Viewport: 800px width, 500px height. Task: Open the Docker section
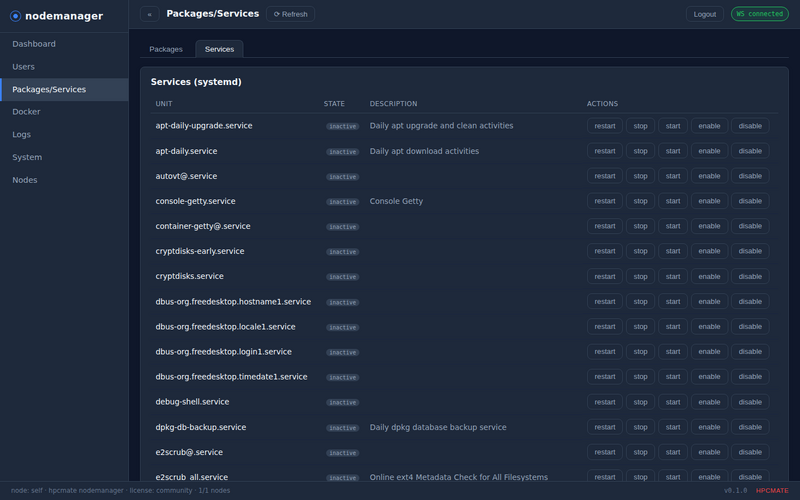pos(64,112)
